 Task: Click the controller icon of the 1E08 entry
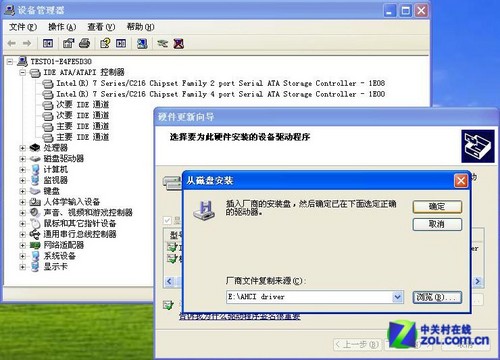click(48, 83)
